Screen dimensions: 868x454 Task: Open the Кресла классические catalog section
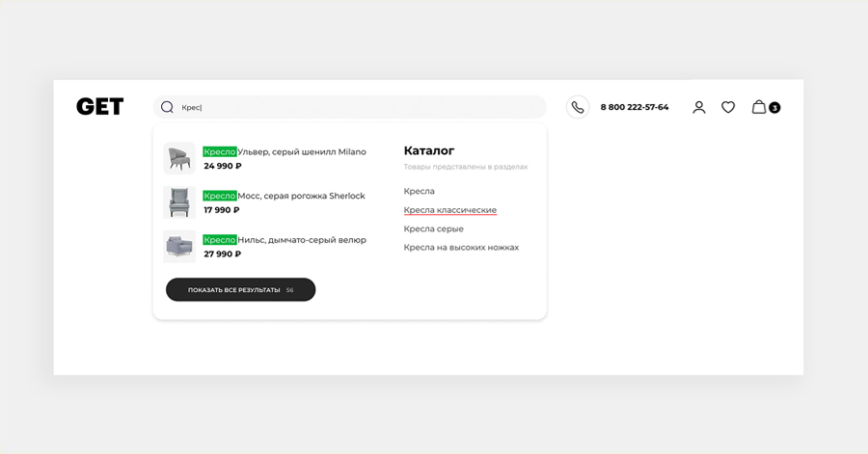click(x=450, y=210)
